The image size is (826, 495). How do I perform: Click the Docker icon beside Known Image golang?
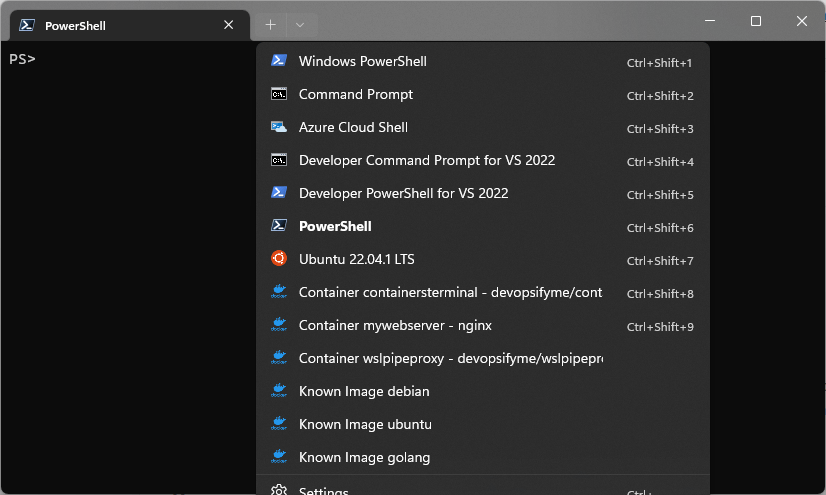(279, 457)
